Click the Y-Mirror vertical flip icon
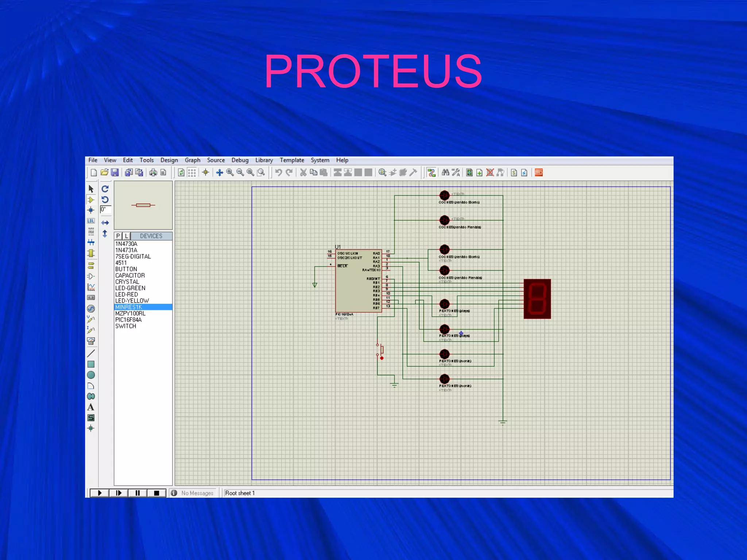This screenshot has height=560, width=747. pos(105,233)
